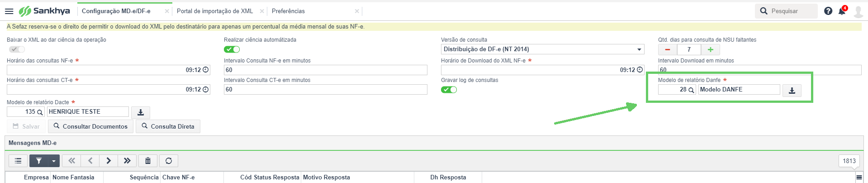Search Modelo de relatório Dacte lookup icon
Viewport: 868px width, 183px height.
(40, 112)
